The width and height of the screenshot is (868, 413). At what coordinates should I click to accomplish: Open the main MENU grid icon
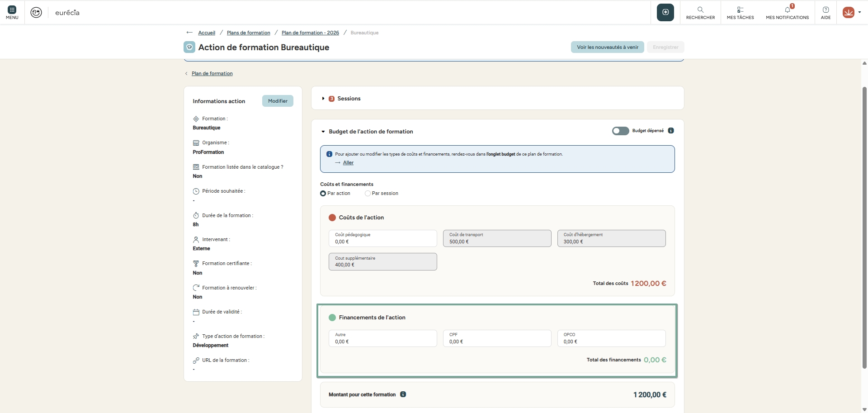coord(12,10)
